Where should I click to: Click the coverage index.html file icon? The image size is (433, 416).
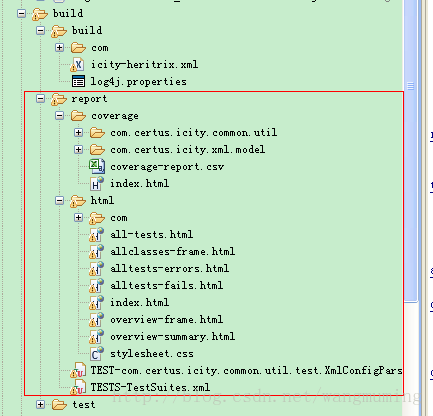[x=97, y=184]
